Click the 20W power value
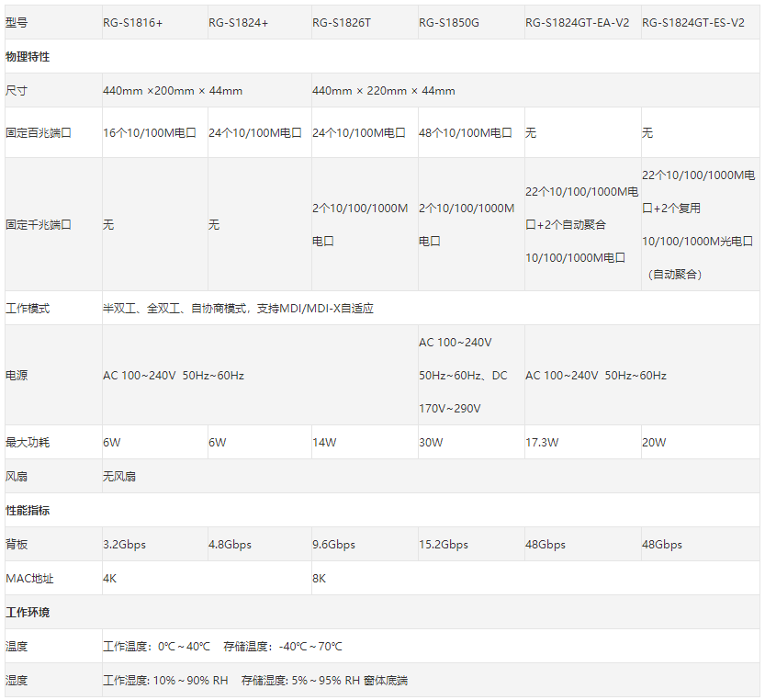 [654, 442]
